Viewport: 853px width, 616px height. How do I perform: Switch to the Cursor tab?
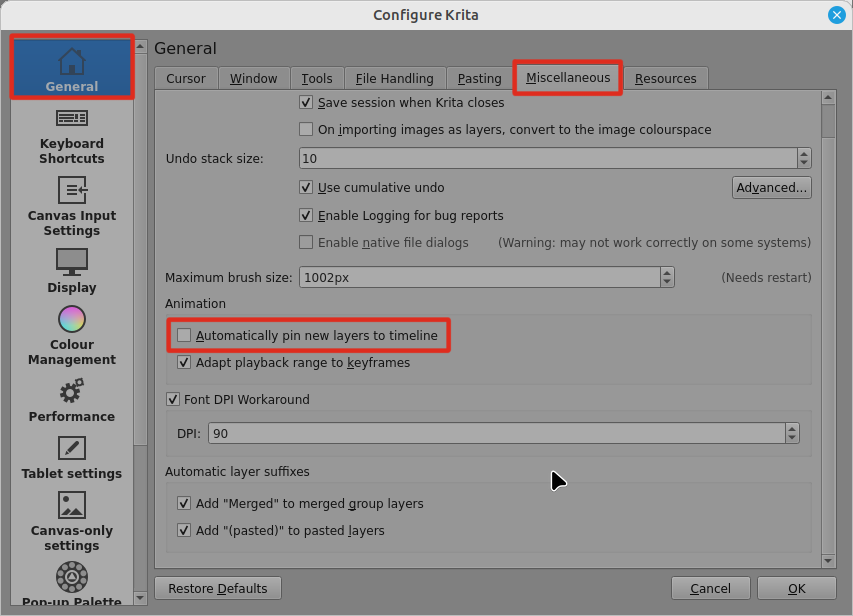[186, 78]
